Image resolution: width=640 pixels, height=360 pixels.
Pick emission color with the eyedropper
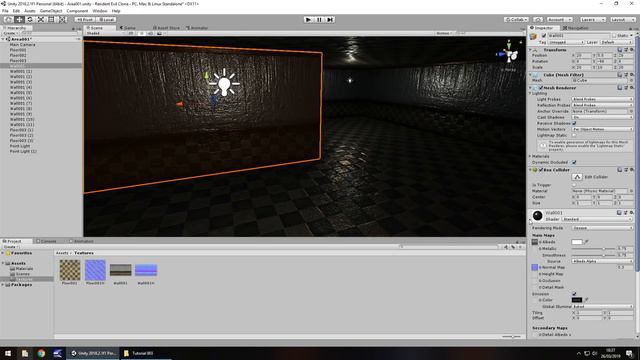click(587, 300)
